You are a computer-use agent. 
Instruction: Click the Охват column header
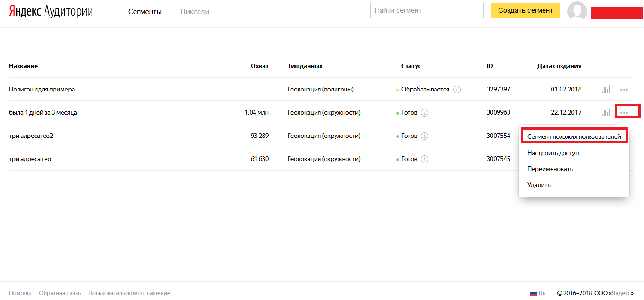[x=260, y=66]
